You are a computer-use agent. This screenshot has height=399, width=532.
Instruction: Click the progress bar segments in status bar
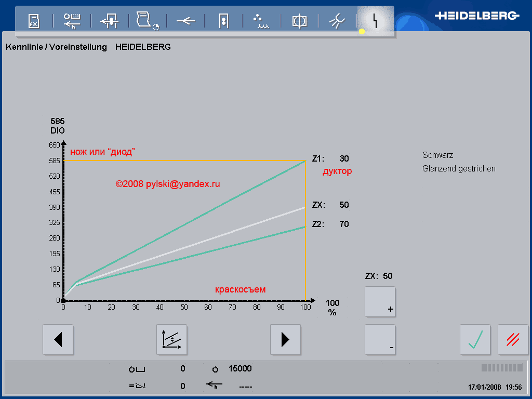[502, 368]
